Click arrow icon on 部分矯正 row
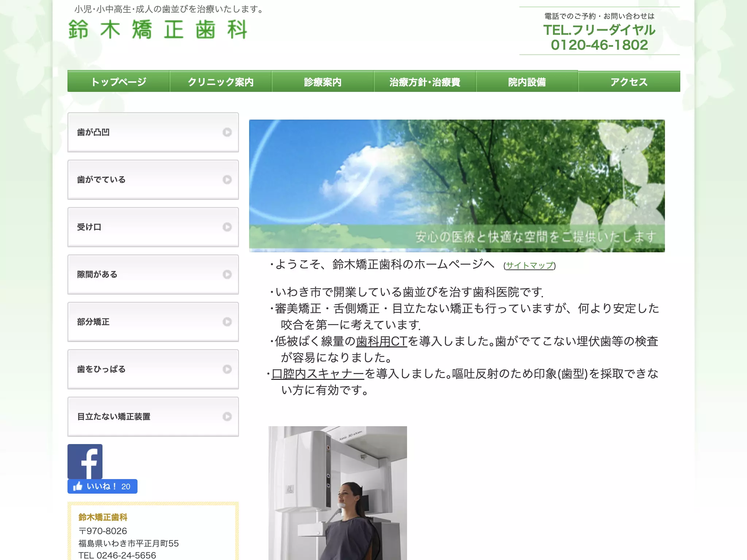 click(227, 322)
